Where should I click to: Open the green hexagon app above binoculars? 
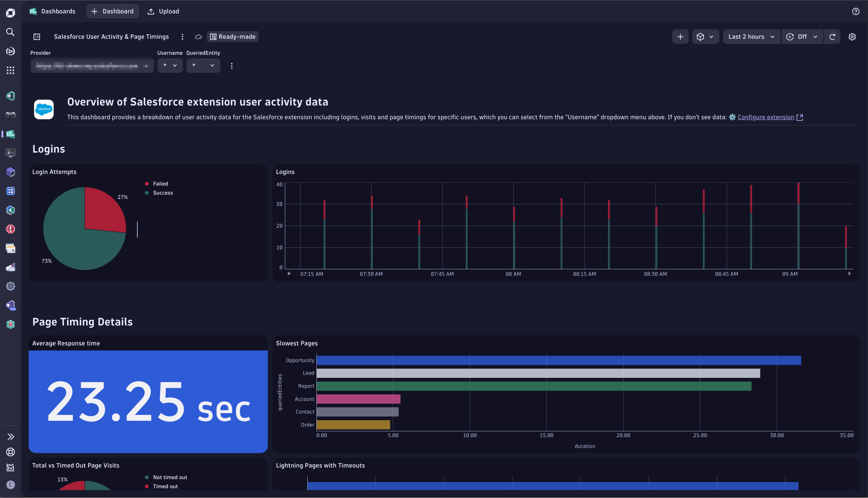coord(11,96)
